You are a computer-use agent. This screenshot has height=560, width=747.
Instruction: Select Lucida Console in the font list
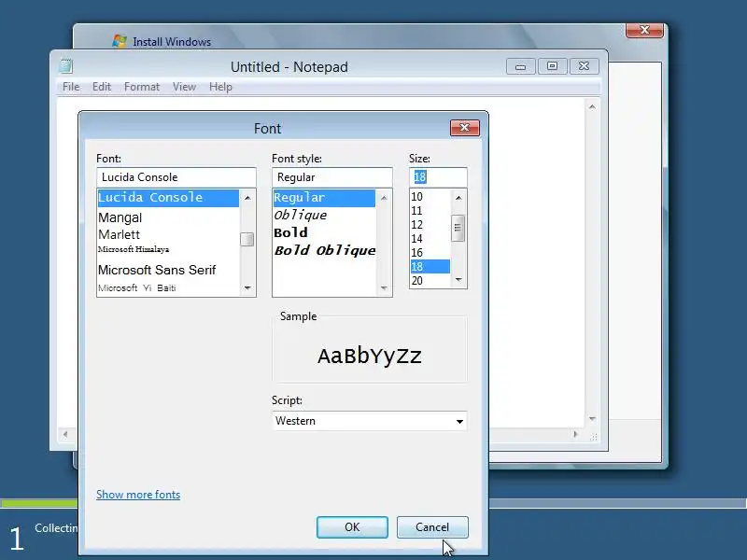(x=168, y=198)
